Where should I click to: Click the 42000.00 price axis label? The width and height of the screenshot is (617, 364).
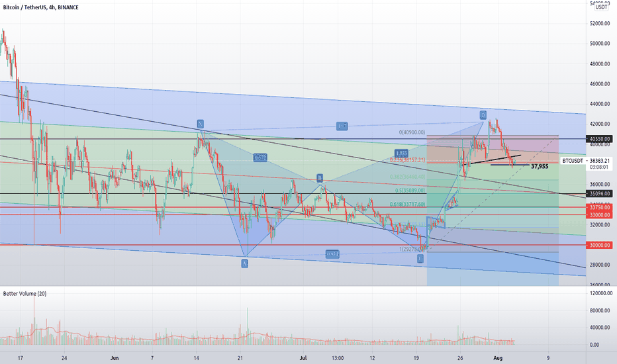pos(600,124)
